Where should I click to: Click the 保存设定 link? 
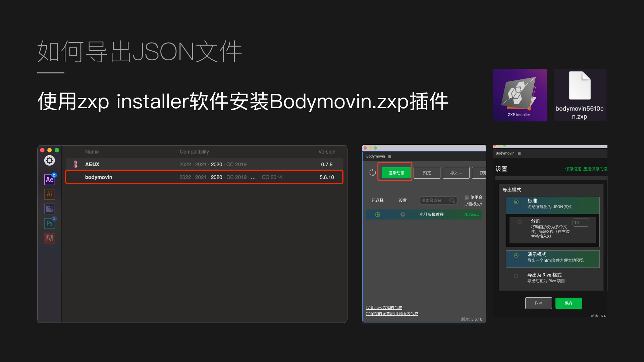point(573,169)
